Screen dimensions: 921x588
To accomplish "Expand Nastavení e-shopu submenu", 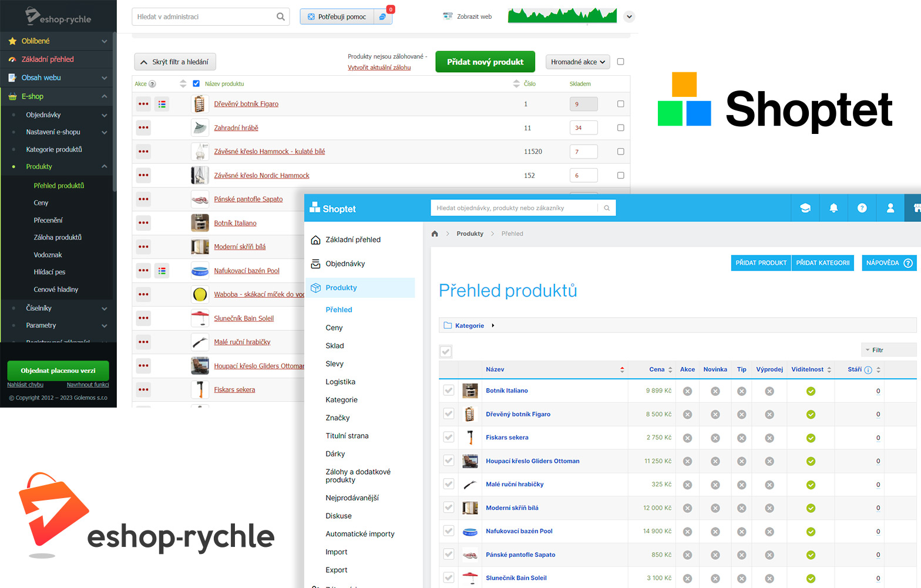I will coord(104,132).
